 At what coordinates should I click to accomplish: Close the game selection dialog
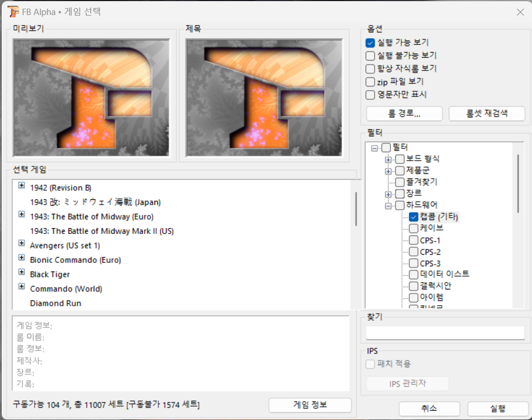[520, 12]
